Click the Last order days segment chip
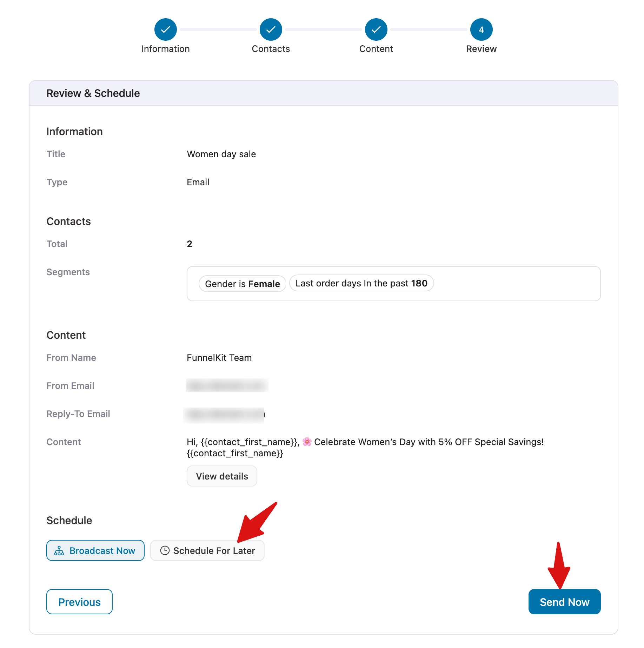The height and width of the screenshot is (648, 644). [x=361, y=283]
